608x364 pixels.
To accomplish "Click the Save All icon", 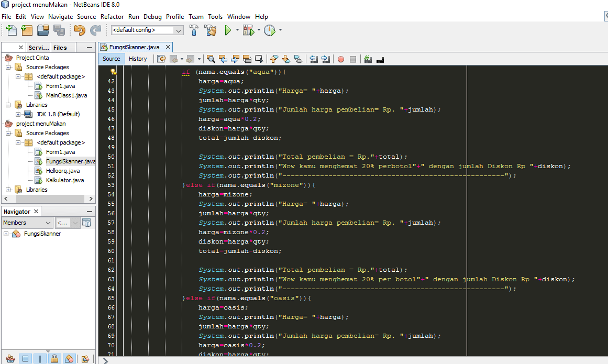I will point(59,30).
